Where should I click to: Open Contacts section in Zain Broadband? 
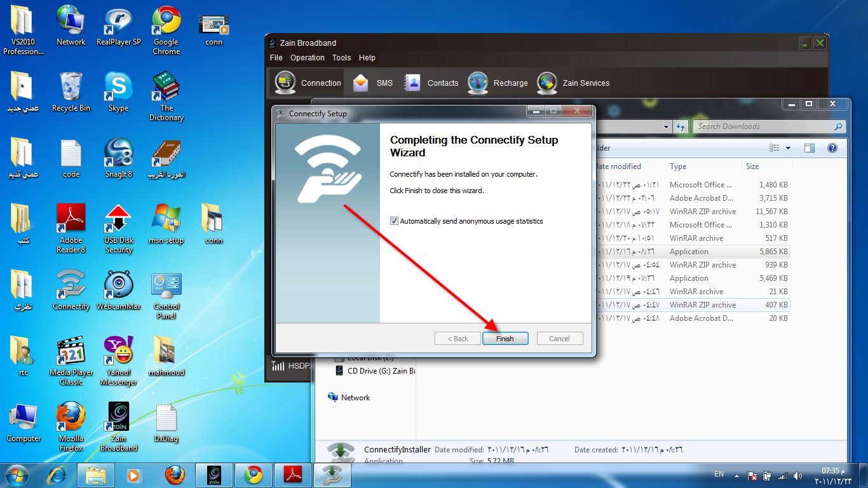(x=431, y=83)
